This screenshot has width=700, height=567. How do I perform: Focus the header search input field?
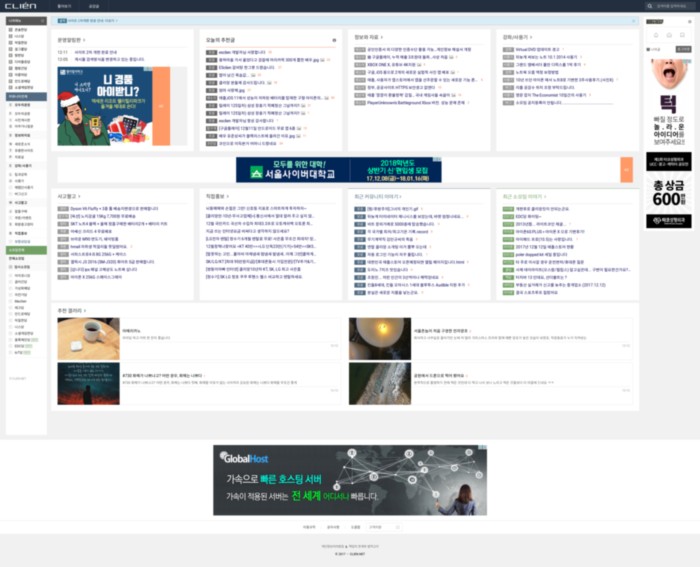(x=673, y=6)
